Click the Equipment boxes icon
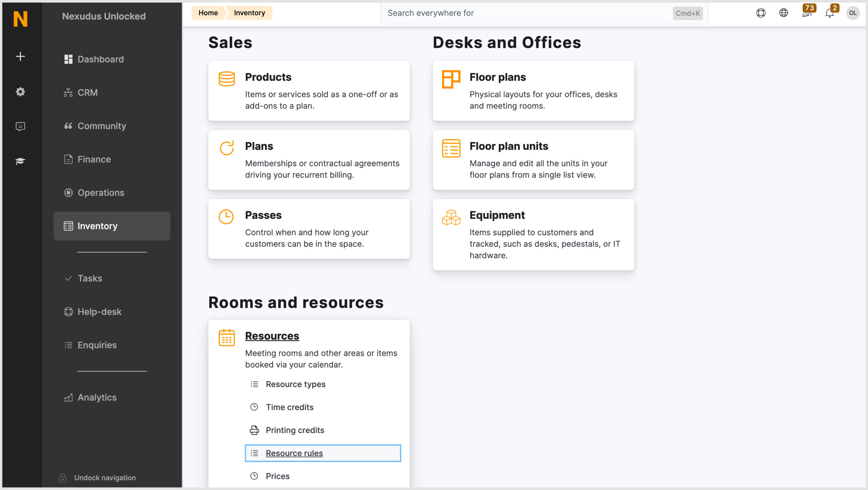The height and width of the screenshot is (490, 868). tap(451, 218)
